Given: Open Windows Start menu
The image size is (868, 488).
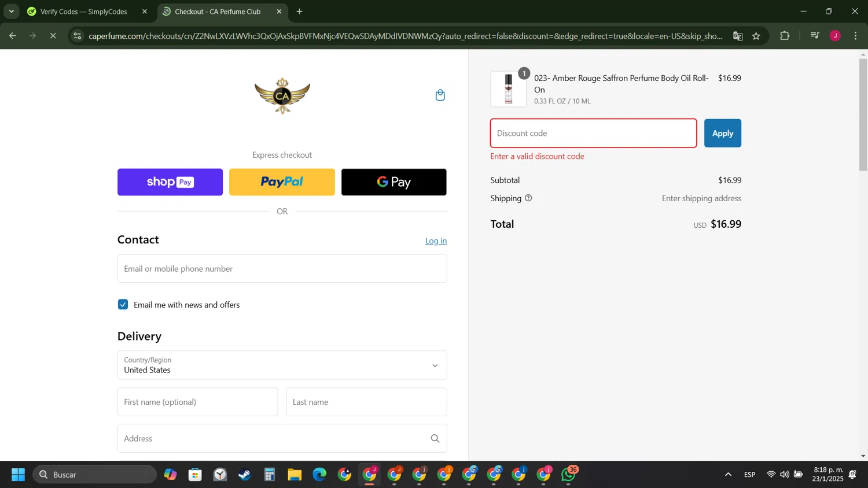Looking at the screenshot, I should click(x=18, y=475).
